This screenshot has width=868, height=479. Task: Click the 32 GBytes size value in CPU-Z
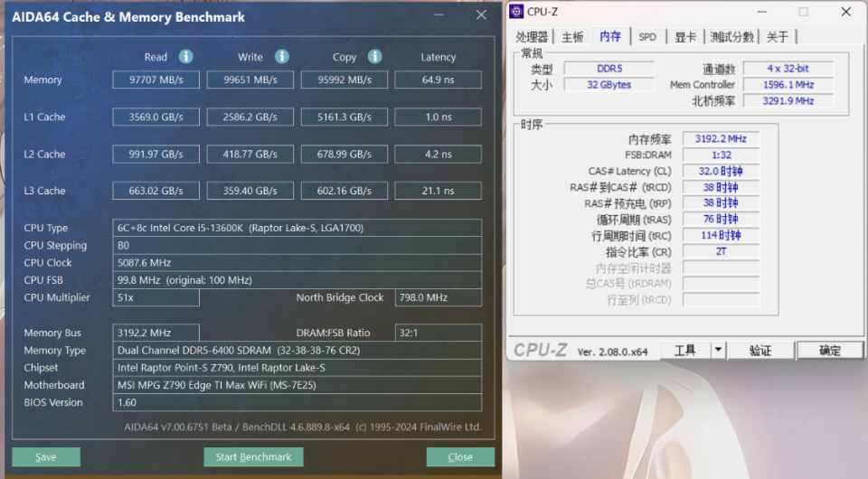tap(609, 85)
